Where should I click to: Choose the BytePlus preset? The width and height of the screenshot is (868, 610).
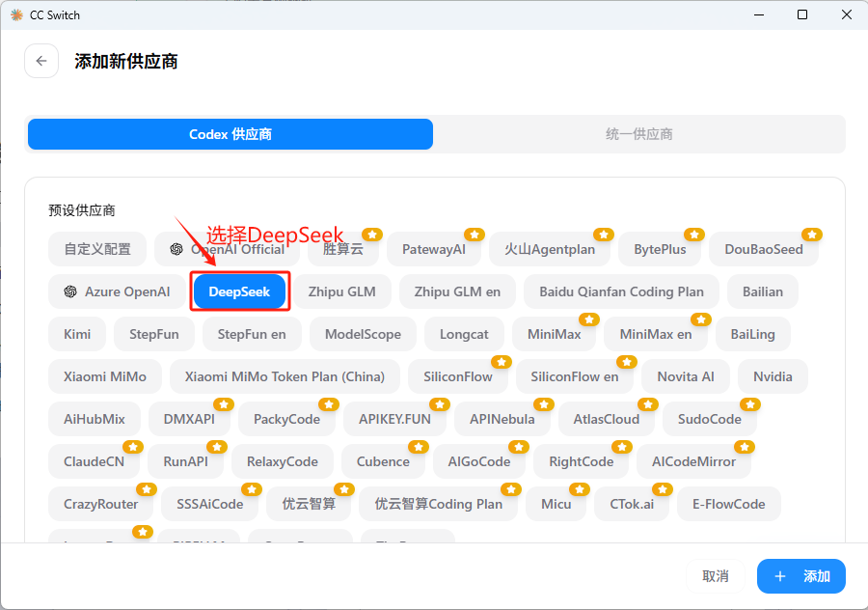(x=660, y=249)
